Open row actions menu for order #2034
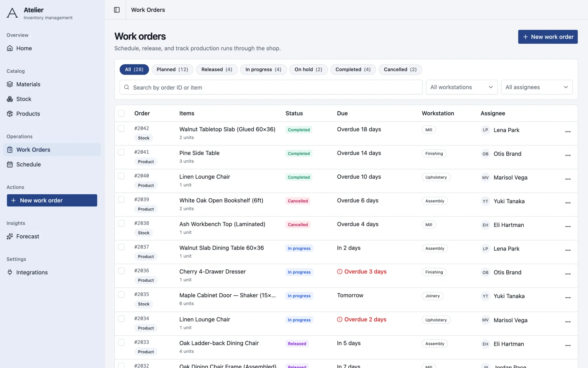 pos(568,322)
